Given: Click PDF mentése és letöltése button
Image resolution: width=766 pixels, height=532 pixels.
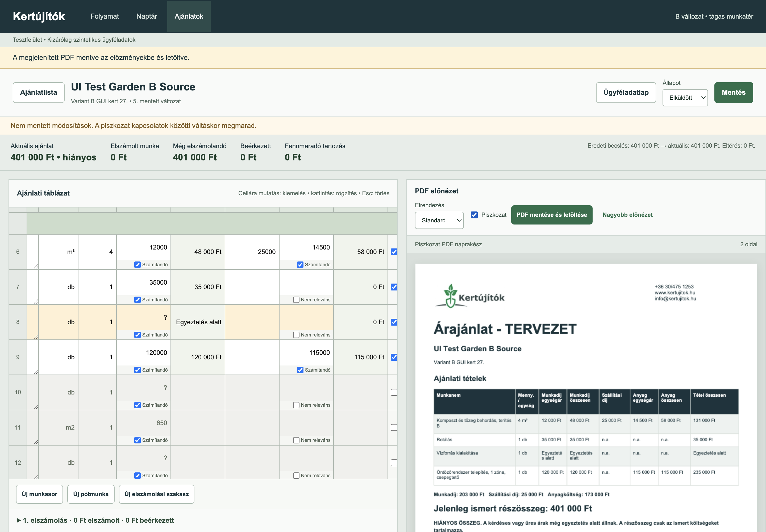Looking at the screenshot, I should coord(552,215).
